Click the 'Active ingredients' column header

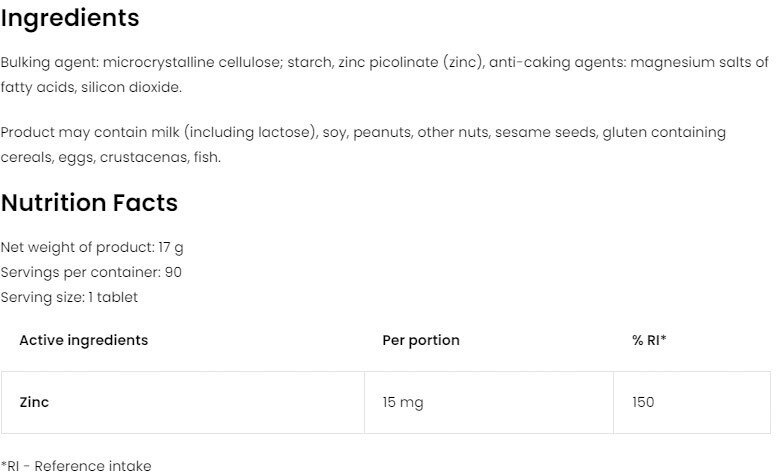coord(83,340)
